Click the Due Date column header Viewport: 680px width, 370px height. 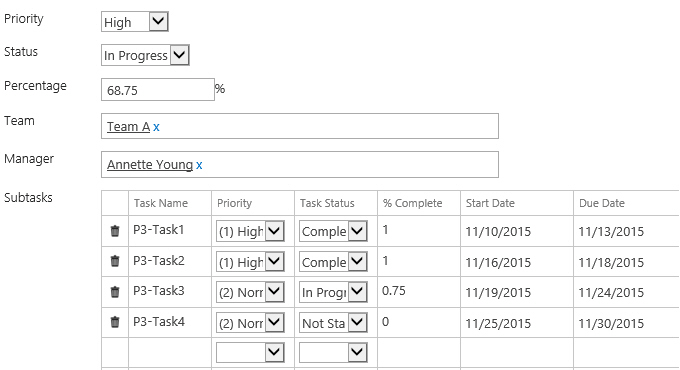click(x=602, y=203)
